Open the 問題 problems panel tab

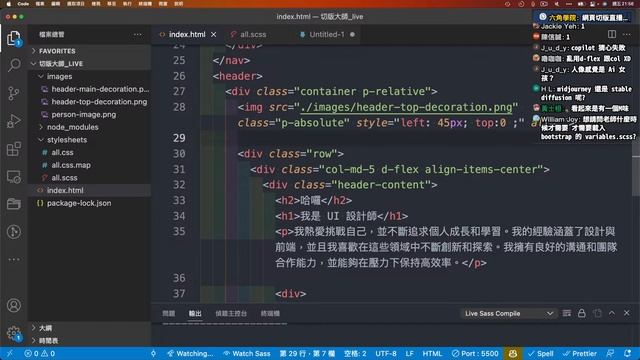click(x=168, y=313)
